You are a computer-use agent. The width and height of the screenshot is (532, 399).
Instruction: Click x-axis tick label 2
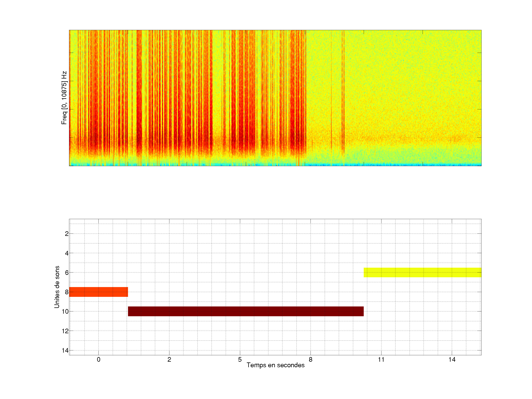(x=169, y=359)
